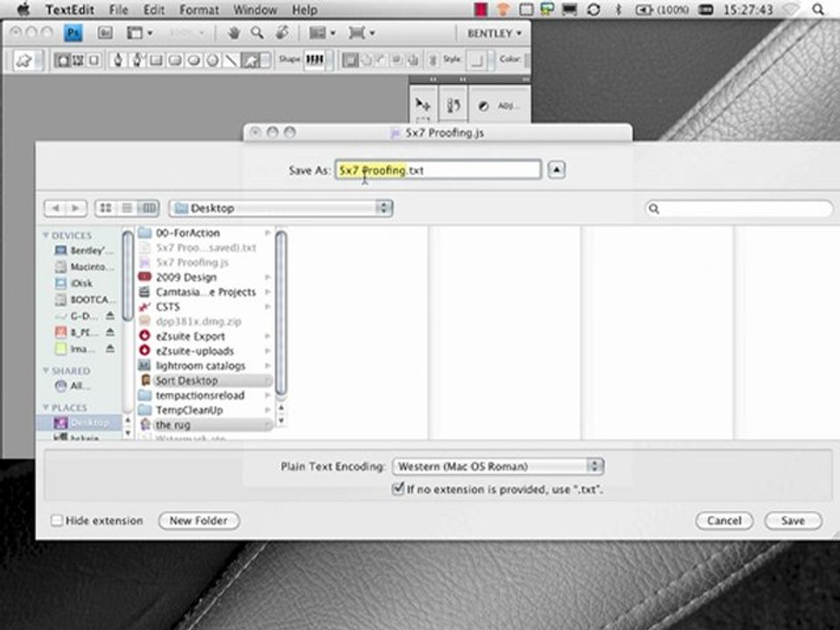Viewport: 840px width, 630px height.
Task: Click the Bluetooth icon in the menu bar
Action: pos(618,9)
